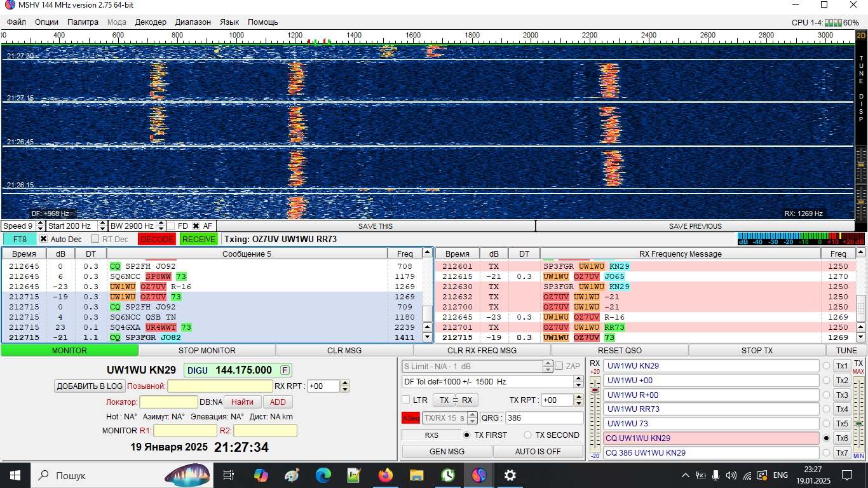Screen dimensions: 868x488
Task: Click the AUTO IS OFF button
Action: [538, 451]
